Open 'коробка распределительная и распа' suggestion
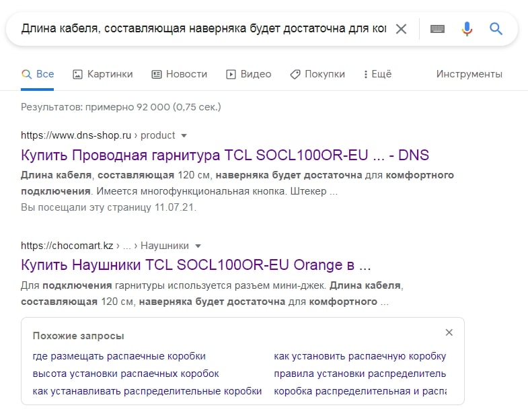The image size is (528, 420). [360, 391]
